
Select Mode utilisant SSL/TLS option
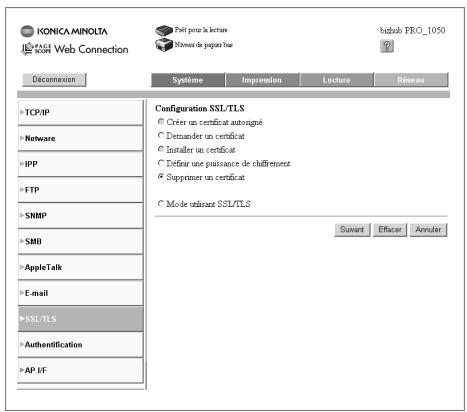161,203
